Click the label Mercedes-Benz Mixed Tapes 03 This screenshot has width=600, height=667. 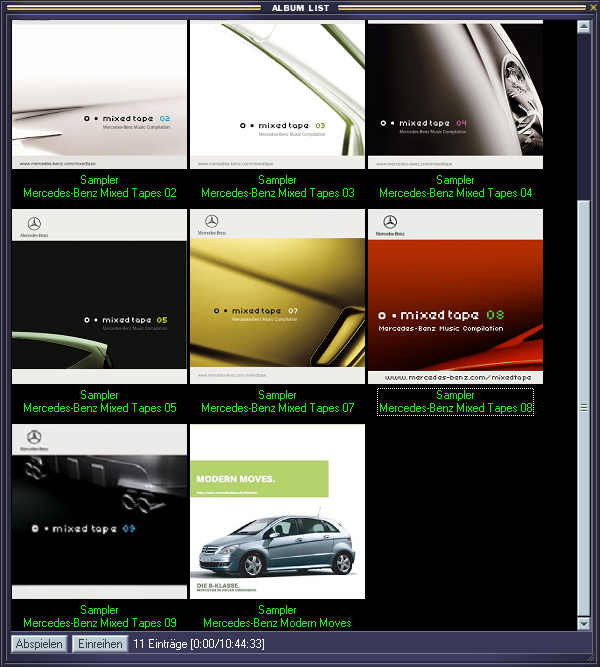click(278, 193)
